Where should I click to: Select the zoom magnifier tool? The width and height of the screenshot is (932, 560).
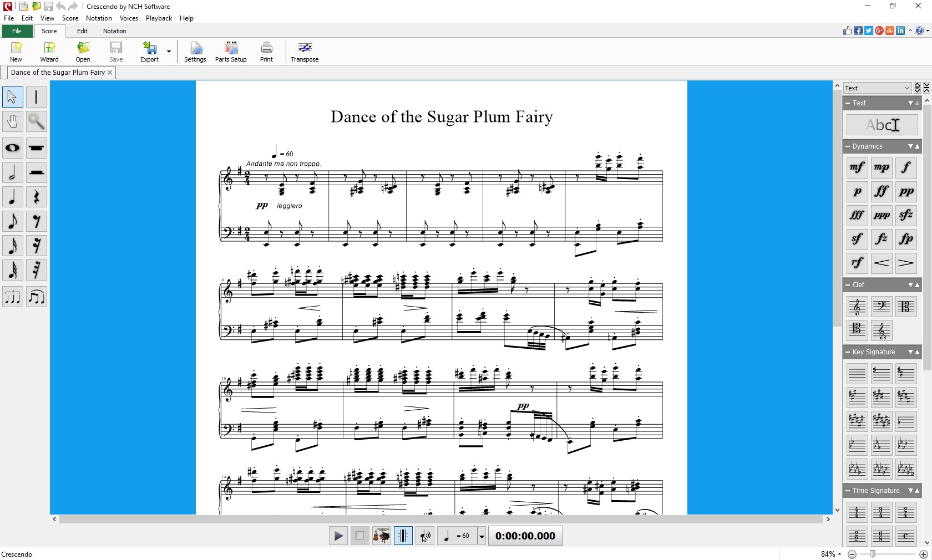click(37, 121)
